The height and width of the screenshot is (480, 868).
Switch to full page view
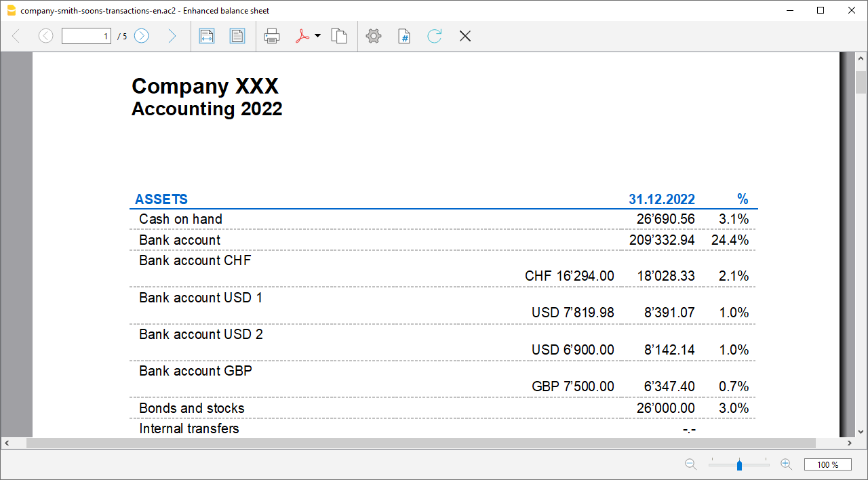click(x=237, y=36)
